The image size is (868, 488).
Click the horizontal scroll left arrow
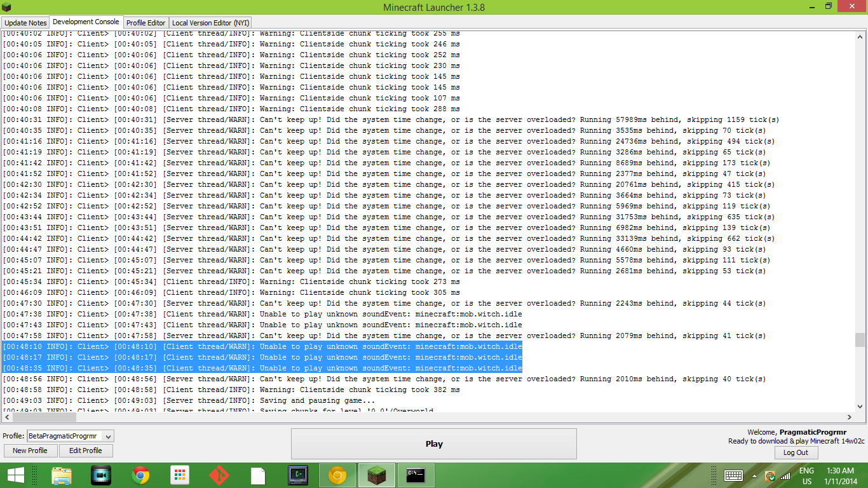(7, 417)
